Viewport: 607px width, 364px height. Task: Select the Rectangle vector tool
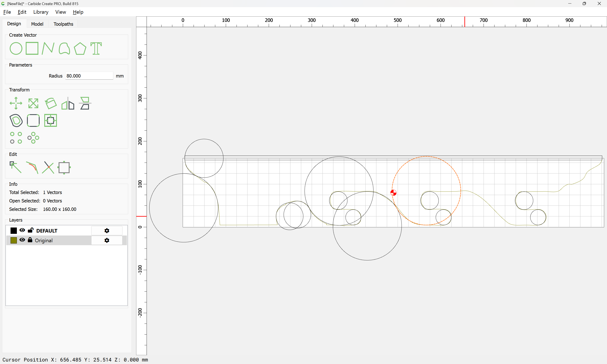32,48
